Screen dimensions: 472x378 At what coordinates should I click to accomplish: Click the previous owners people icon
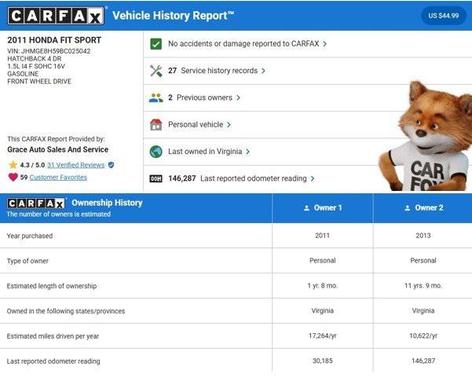156,98
